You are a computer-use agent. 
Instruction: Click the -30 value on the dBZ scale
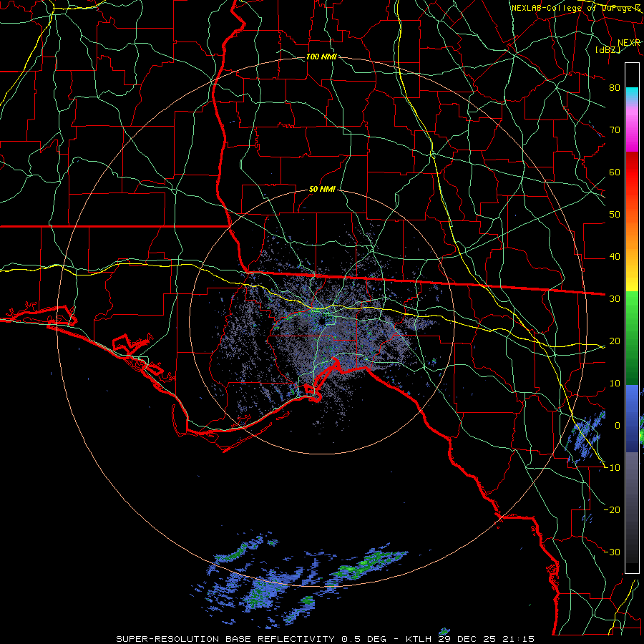click(612, 552)
